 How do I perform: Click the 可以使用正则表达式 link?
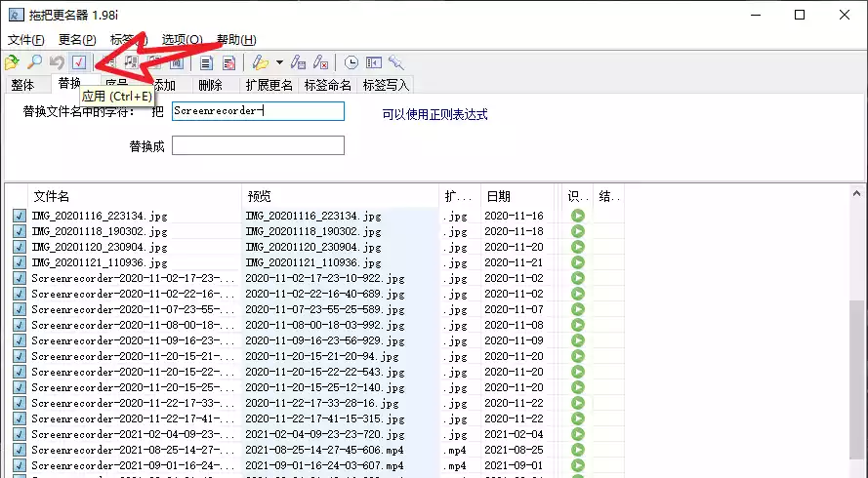pyautogui.click(x=435, y=114)
